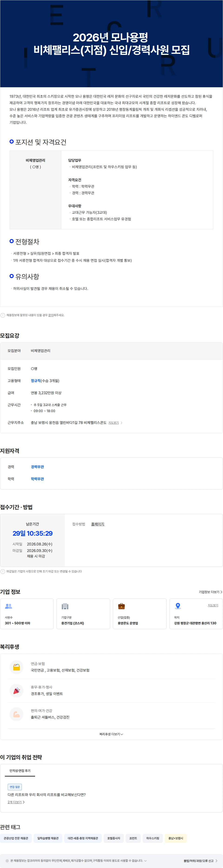Image resolution: width=223 pixels, height=868 pixels.
Task: Click the 중견기업 (코스피) card
Action: (x=83, y=614)
